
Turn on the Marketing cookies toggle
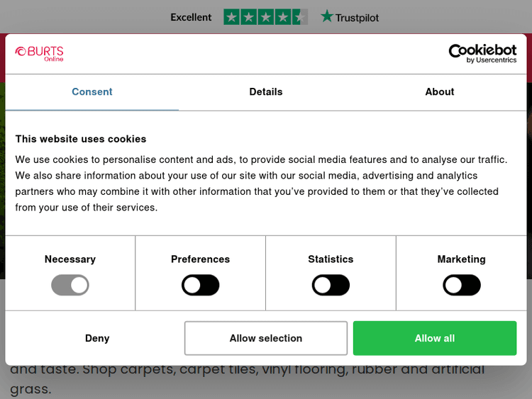462,286
